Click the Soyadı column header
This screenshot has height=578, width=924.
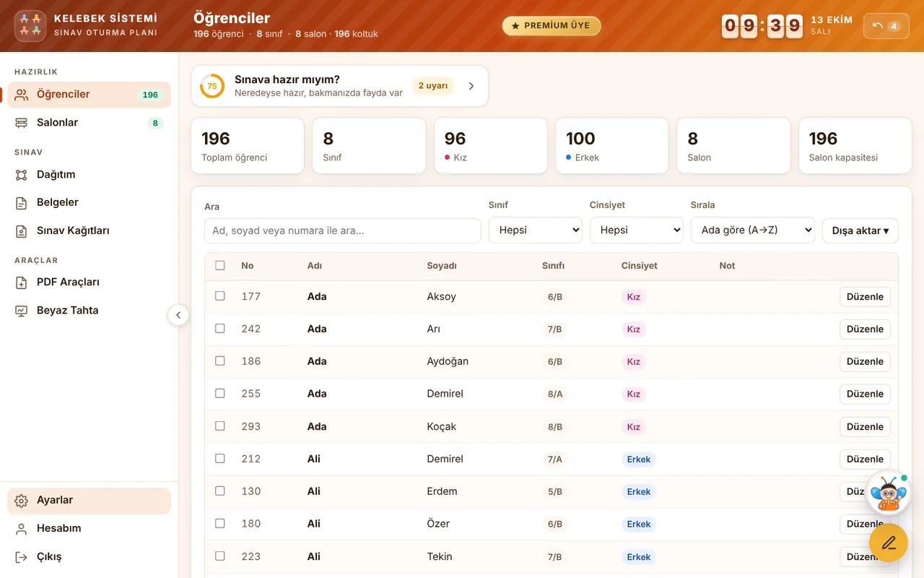[442, 266]
